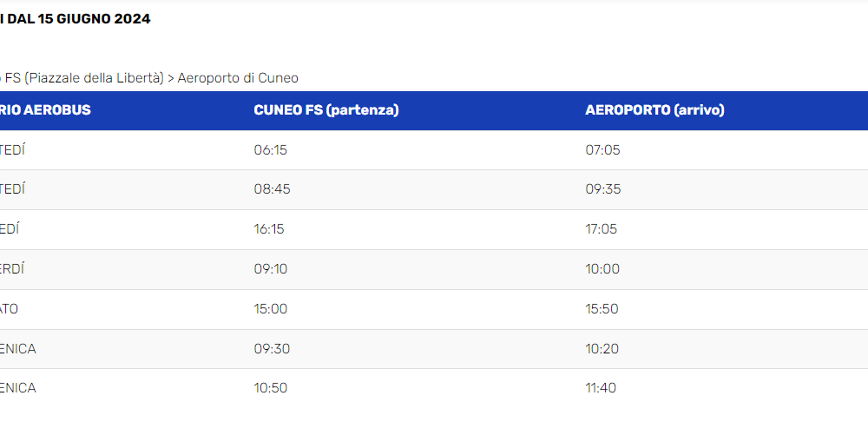This screenshot has height=422, width=868.
Task: Select the 10:50 departure time
Action: pyautogui.click(x=271, y=388)
